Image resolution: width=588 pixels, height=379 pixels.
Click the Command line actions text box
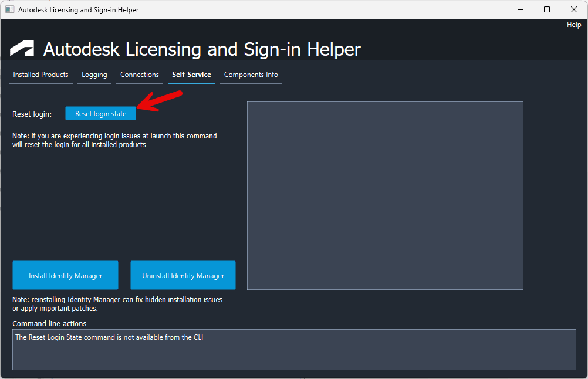[294, 350]
